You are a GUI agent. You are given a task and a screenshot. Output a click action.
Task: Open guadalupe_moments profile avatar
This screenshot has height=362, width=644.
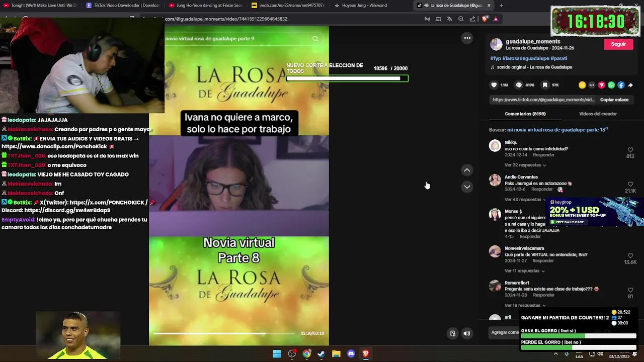496,44
